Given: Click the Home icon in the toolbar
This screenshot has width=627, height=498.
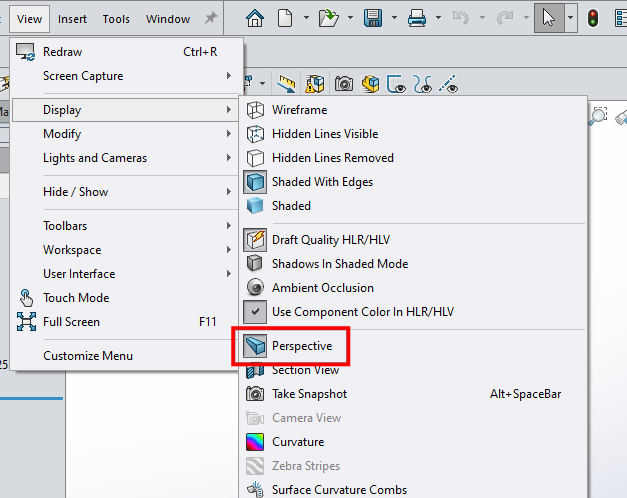Looking at the screenshot, I should pos(256,18).
